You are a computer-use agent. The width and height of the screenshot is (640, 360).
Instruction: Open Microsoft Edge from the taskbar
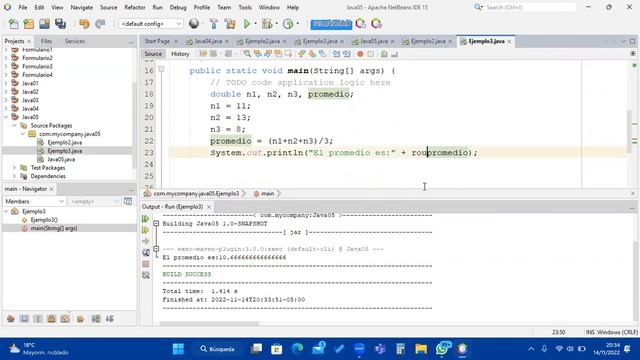coord(298,349)
